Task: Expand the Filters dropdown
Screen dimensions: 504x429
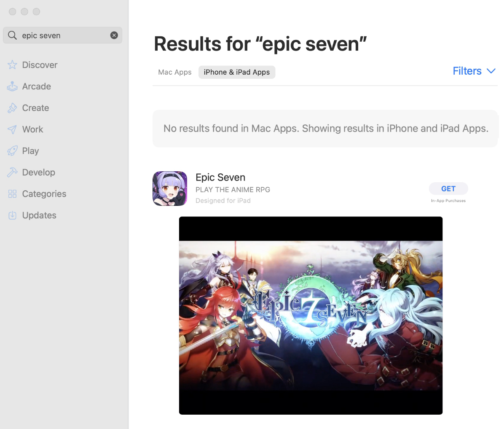Action: pos(474,71)
